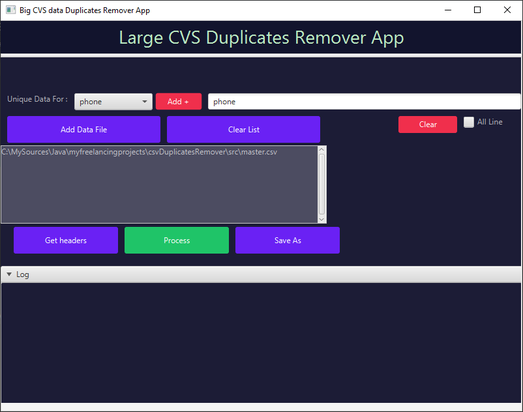Click the Clear List button
Viewport: 523px width, 412px height.
pos(243,129)
